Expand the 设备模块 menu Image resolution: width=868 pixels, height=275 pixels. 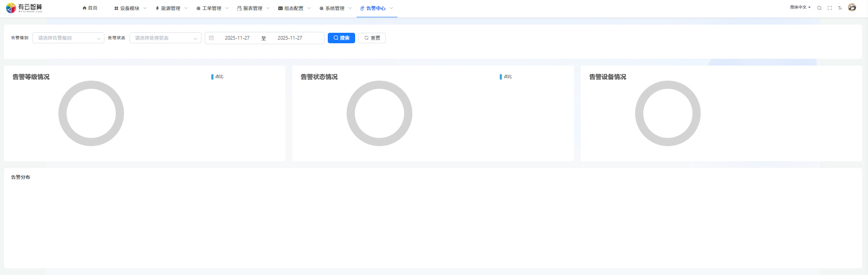[130, 8]
